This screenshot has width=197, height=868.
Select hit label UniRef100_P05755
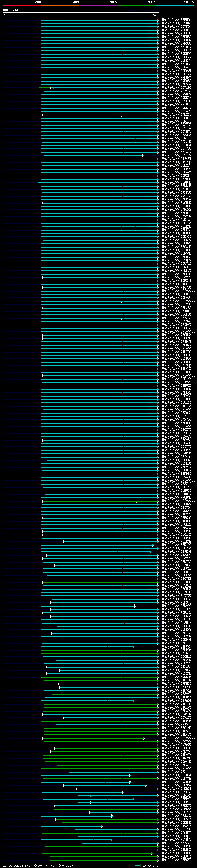click(x=176, y=596)
